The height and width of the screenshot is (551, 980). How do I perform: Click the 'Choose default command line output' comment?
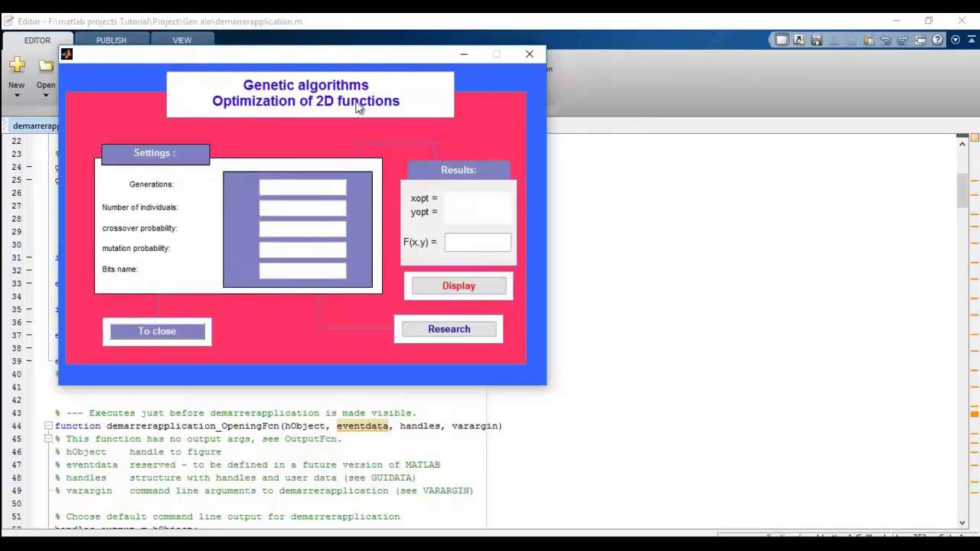coord(227,517)
